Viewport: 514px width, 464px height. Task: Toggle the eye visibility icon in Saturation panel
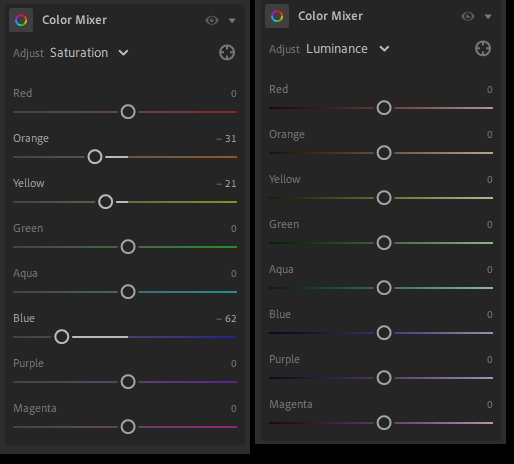pyautogui.click(x=212, y=20)
